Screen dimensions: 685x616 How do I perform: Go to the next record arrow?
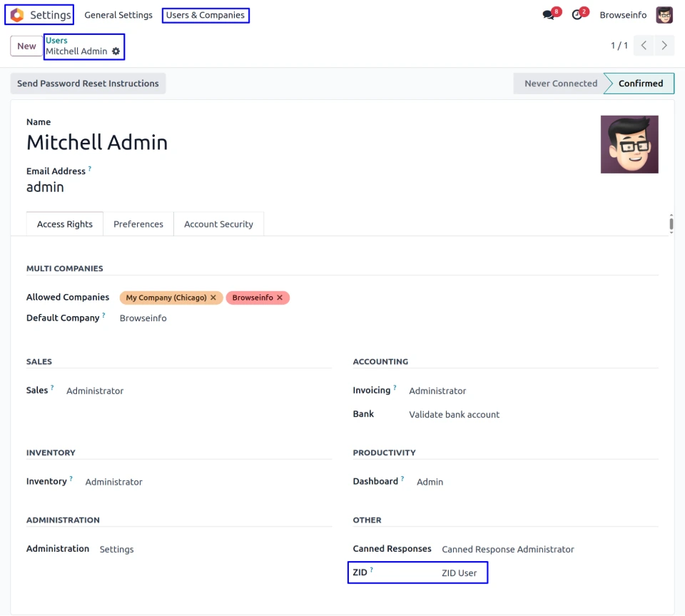tap(664, 46)
